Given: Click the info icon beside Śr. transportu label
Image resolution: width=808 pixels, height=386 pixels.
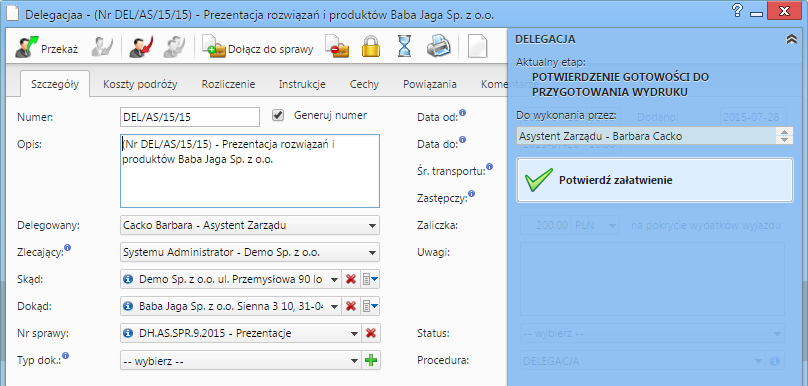Looking at the screenshot, I should [490, 166].
